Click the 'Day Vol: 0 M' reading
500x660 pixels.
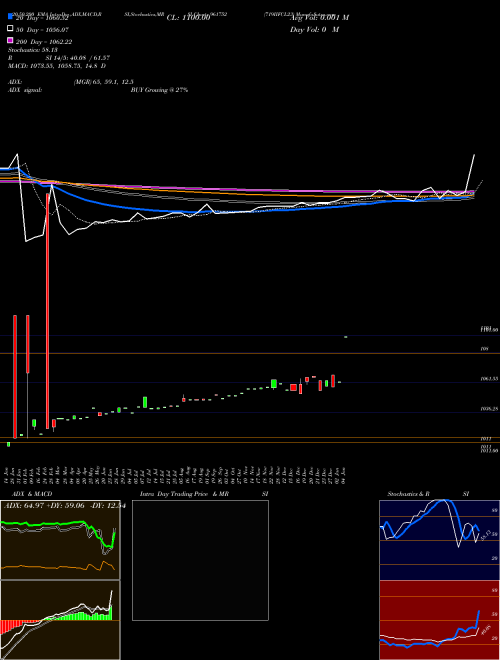[x=314, y=29]
